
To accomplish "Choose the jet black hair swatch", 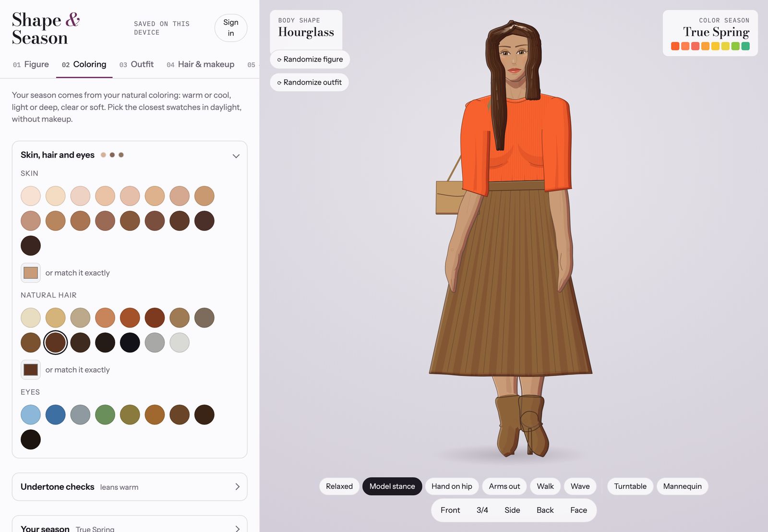I will click(130, 343).
